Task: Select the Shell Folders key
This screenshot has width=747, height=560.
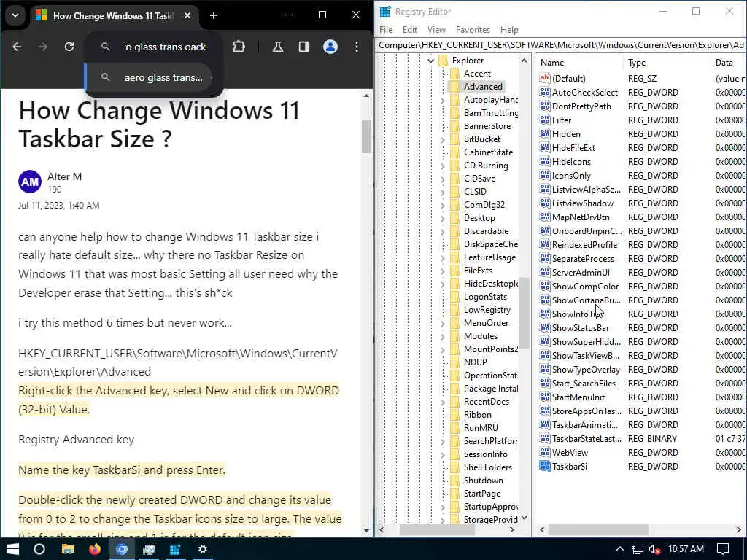Action: pyautogui.click(x=488, y=467)
